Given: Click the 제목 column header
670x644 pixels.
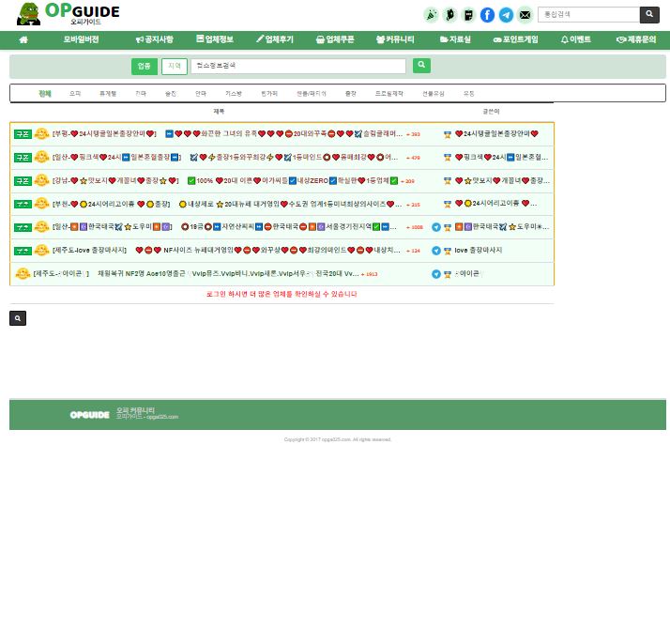Looking at the screenshot, I should pyautogui.click(x=219, y=111).
